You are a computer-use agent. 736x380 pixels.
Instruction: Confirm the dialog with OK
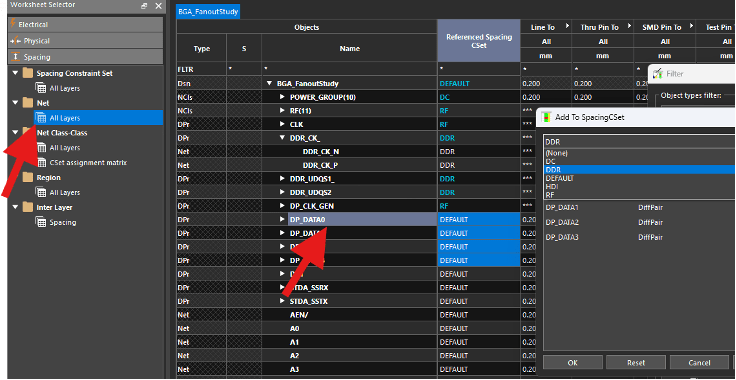[x=573, y=362]
